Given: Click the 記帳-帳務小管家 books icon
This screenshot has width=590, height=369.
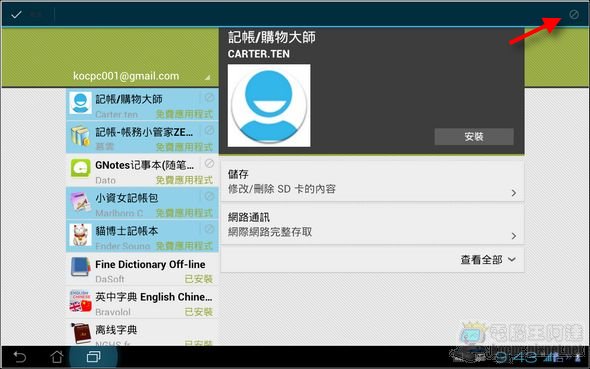Looking at the screenshot, I should pos(80,136).
